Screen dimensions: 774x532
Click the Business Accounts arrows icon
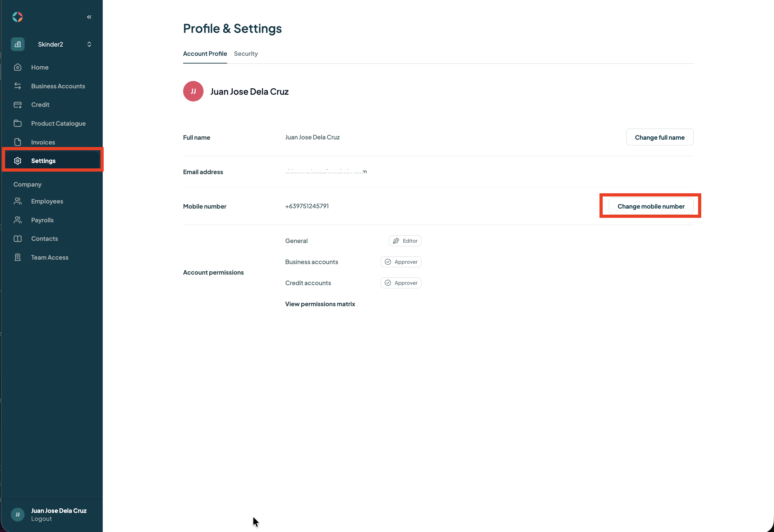click(18, 86)
